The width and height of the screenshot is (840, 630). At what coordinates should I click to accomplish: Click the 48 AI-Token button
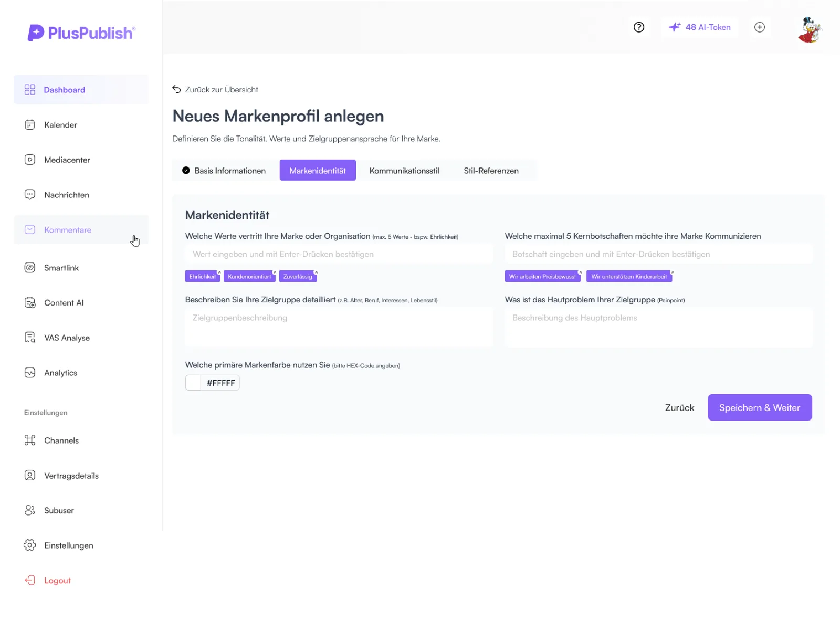[700, 27]
